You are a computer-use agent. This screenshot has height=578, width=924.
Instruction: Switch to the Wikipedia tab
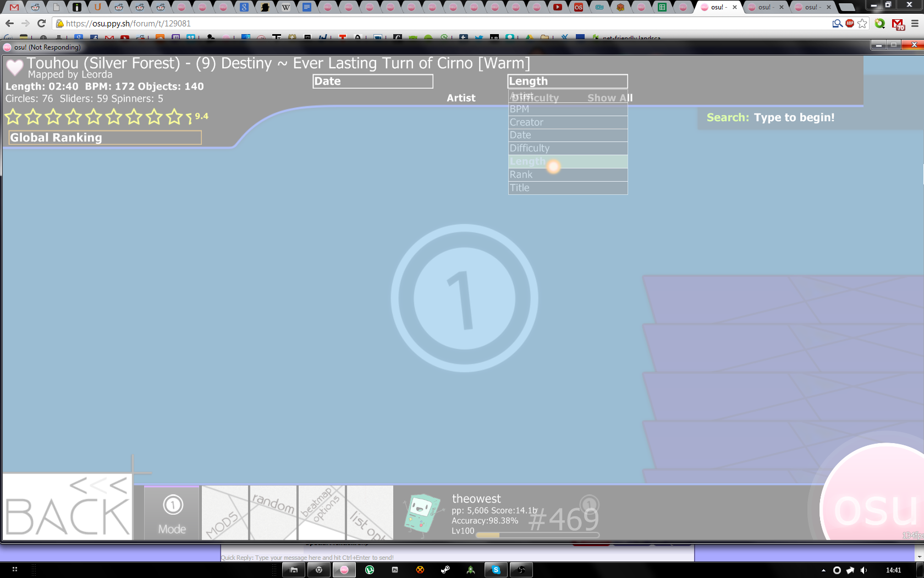coord(286,7)
